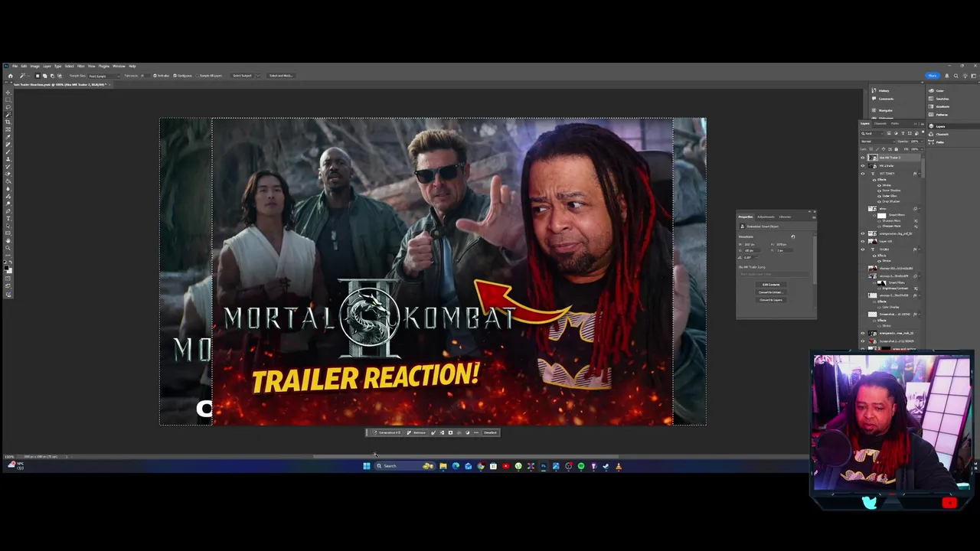
Task: Select the Rectangular Marquee tool
Action: click(x=8, y=99)
